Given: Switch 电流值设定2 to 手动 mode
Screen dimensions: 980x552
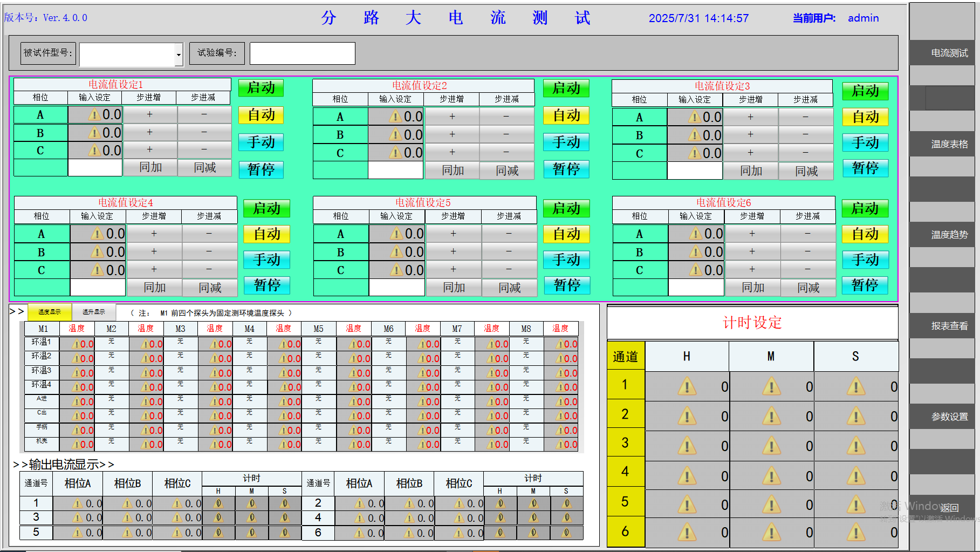Looking at the screenshot, I should click(566, 142).
